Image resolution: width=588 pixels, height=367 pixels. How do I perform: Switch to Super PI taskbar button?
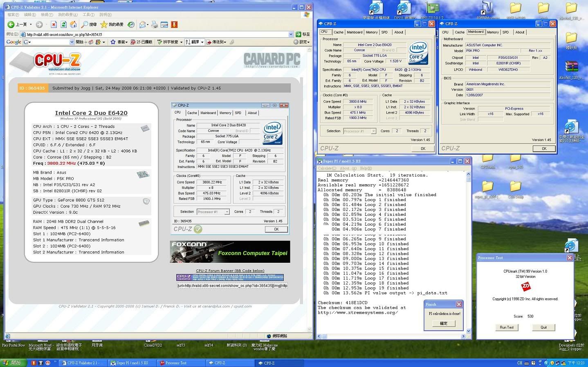click(133, 363)
